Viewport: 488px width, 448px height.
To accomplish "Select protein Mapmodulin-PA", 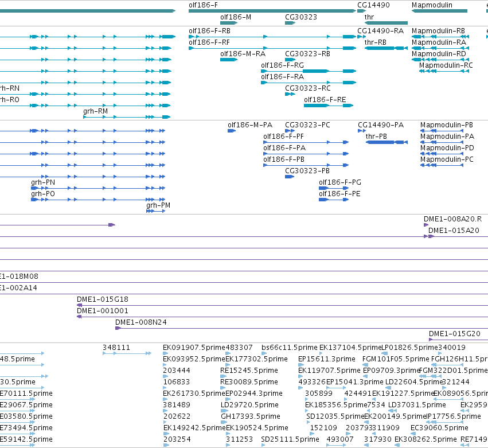I will coord(447,137).
